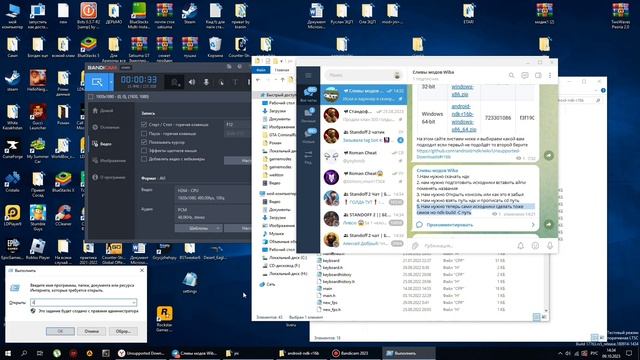Click Bandicam webcam overlay icon

(x=249, y=82)
